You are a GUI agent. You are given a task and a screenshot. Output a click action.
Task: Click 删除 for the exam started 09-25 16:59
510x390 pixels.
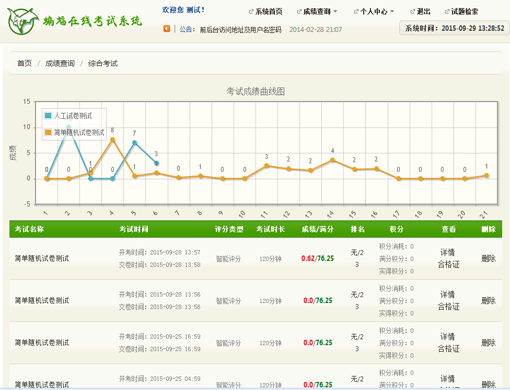(488, 343)
